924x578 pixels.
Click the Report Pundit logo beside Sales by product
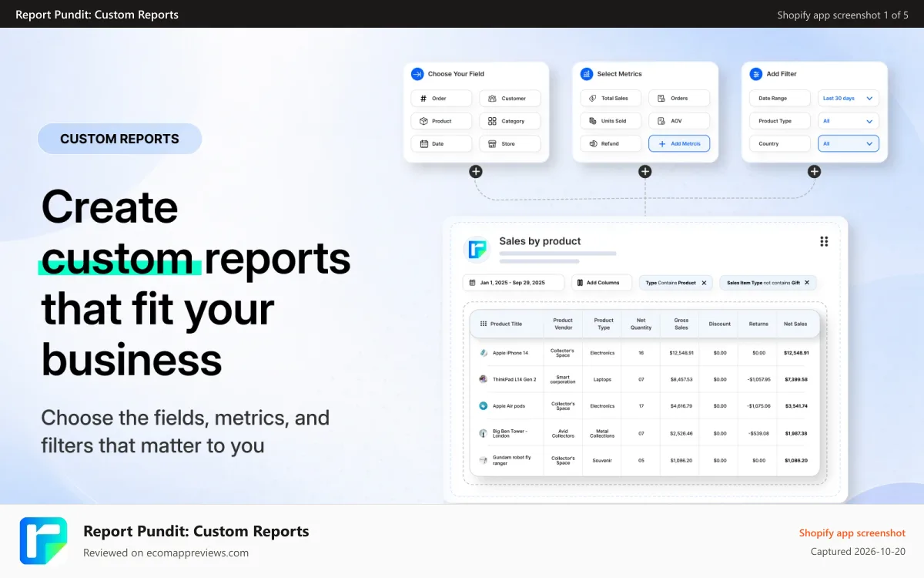tap(477, 250)
